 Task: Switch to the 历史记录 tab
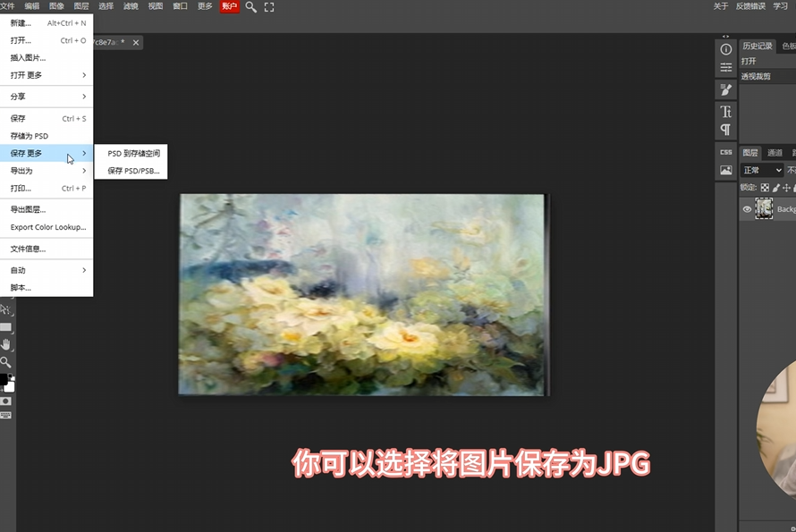[x=758, y=46]
